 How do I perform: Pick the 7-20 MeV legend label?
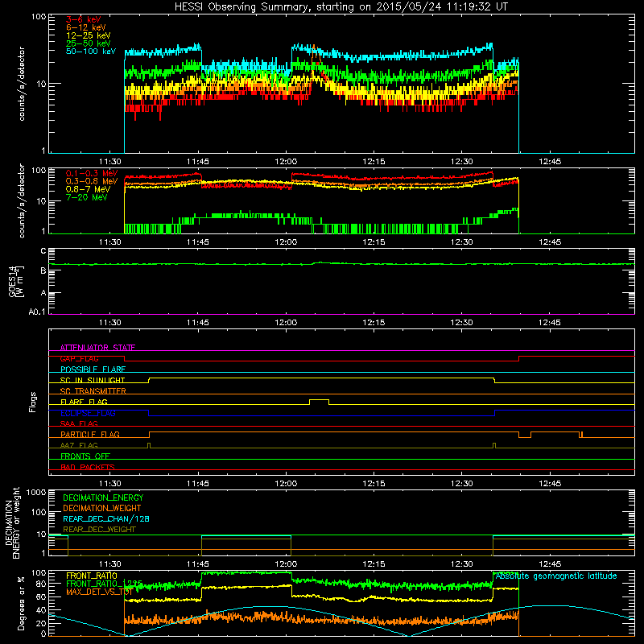86,197
